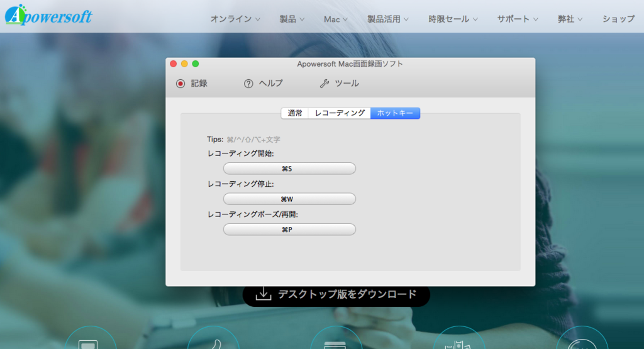Expand the オンライン menu
The width and height of the screenshot is (644, 349).
pyautogui.click(x=235, y=19)
